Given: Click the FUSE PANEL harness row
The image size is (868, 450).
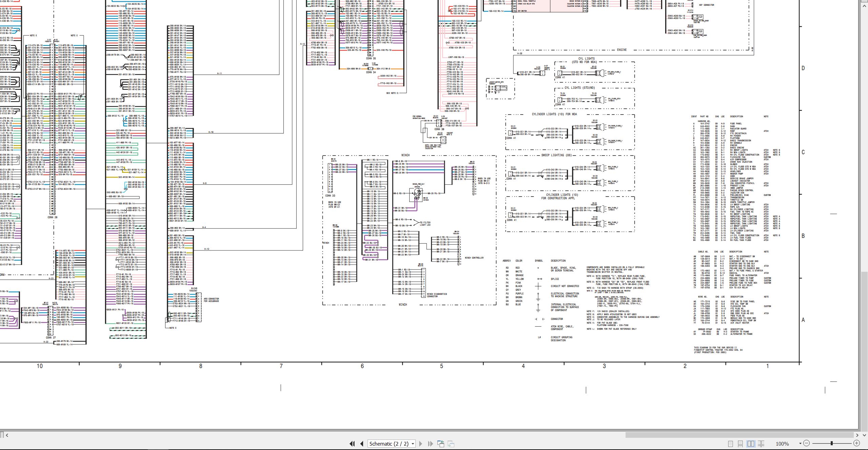Looking at the screenshot, I should (x=718, y=124).
